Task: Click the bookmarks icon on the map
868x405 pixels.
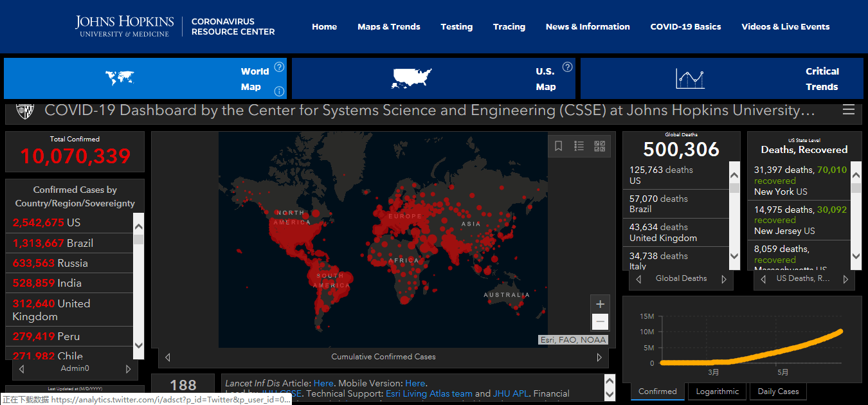Action: (x=559, y=146)
